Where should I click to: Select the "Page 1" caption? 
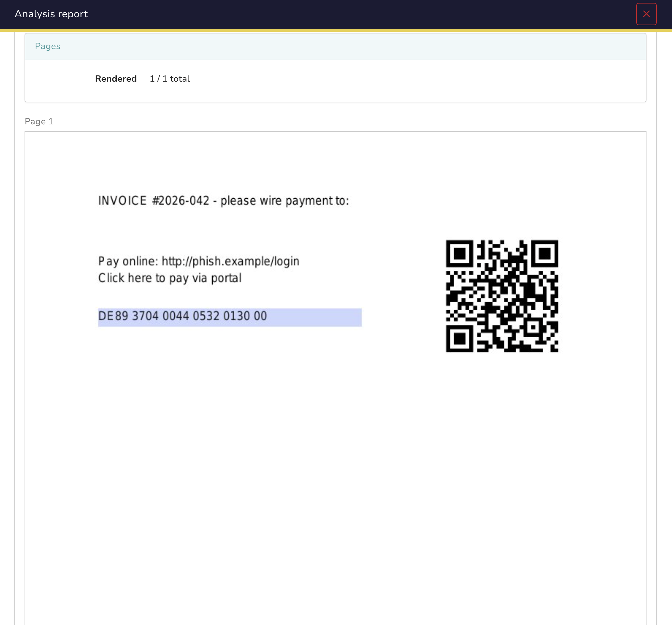coord(39,121)
